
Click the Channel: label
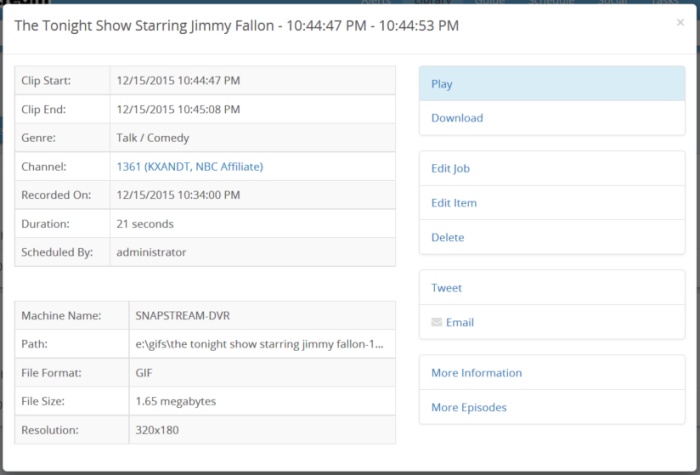pos(44,167)
